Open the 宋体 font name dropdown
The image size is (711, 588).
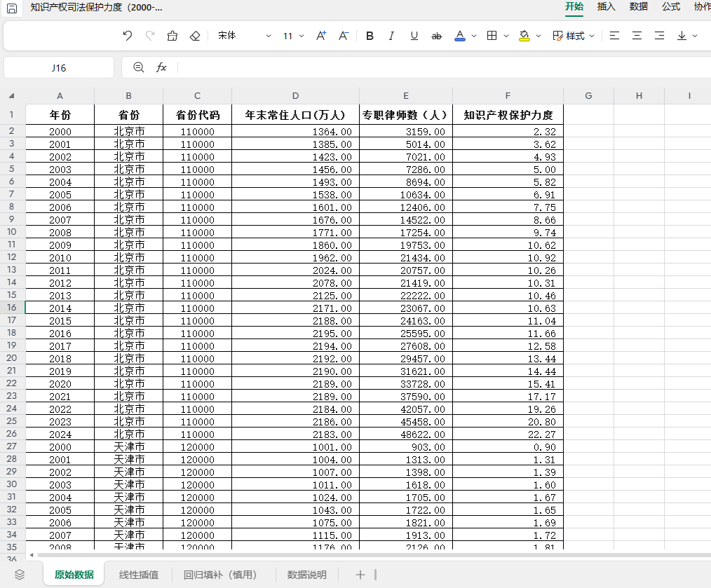244,36
